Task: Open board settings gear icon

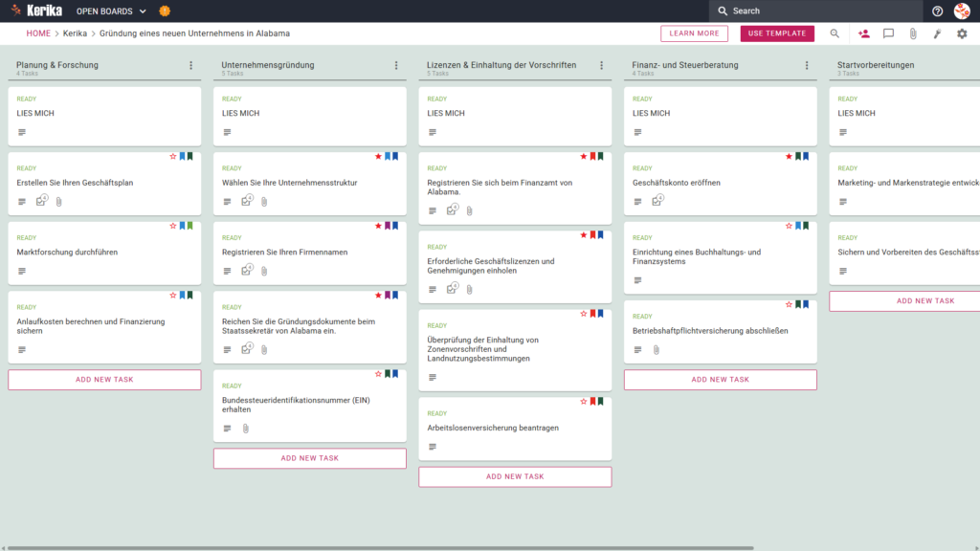Action: click(x=962, y=33)
